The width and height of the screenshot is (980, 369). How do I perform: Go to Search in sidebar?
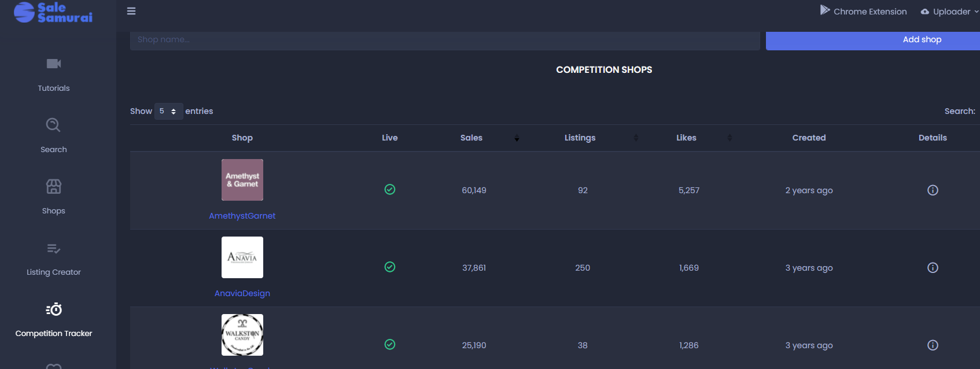[54, 149]
